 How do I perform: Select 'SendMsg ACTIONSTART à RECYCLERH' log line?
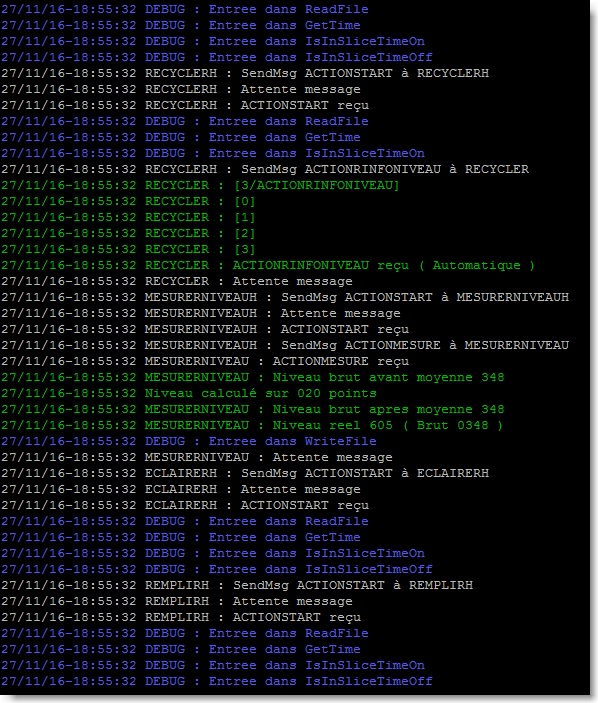pos(245,74)
